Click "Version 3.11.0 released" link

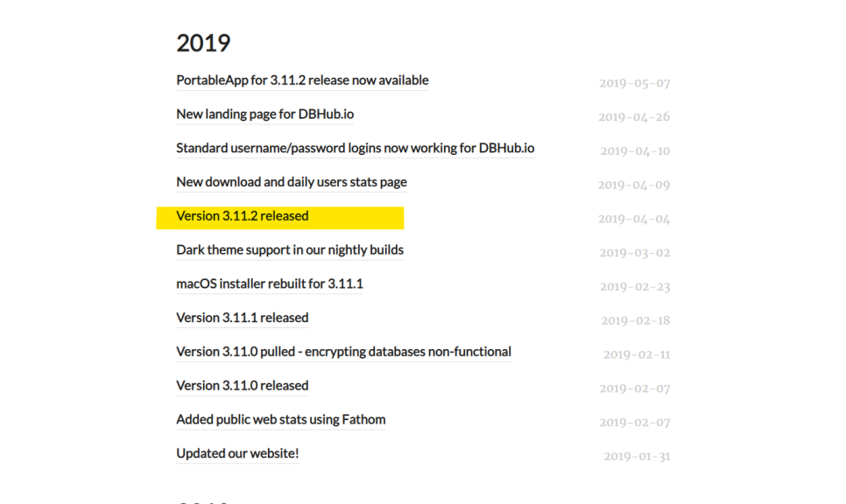click(x=243, y=386)
